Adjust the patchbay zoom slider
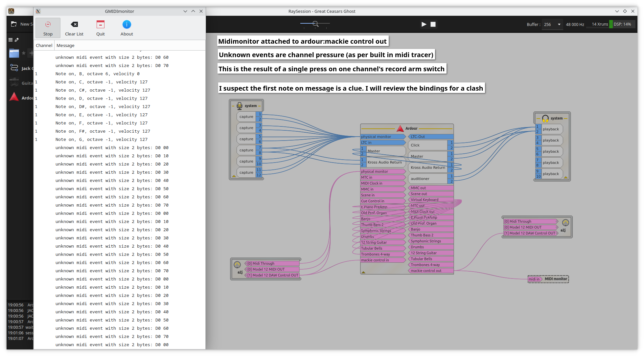Screen dimensions: 644x356 point(315,24)
